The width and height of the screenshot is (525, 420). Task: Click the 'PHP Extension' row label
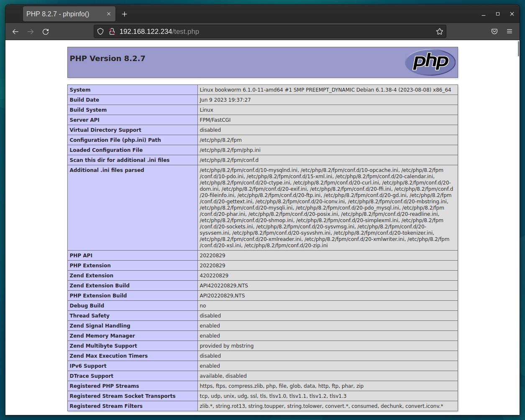pos(90,266)
